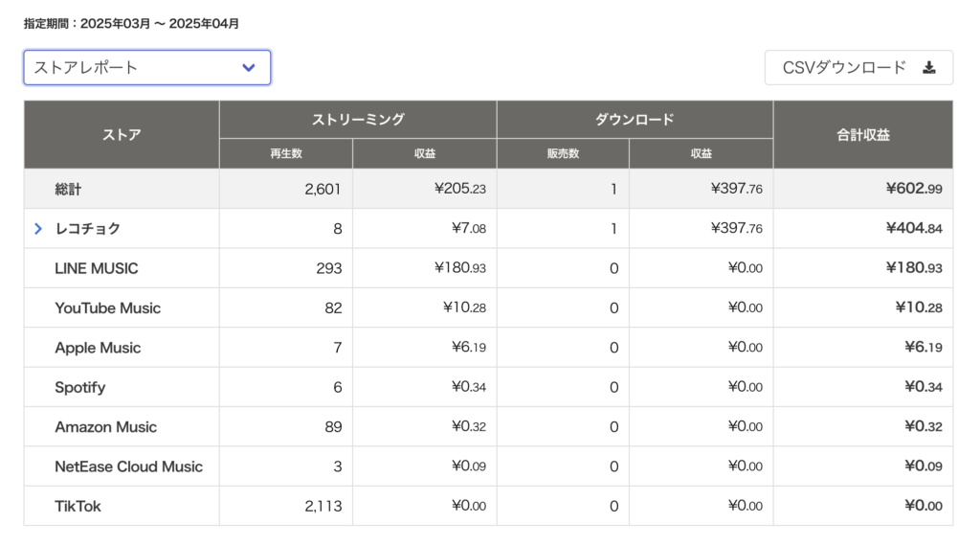Click the dropdown chevron arrow in ストアレポート

point(249,68)
